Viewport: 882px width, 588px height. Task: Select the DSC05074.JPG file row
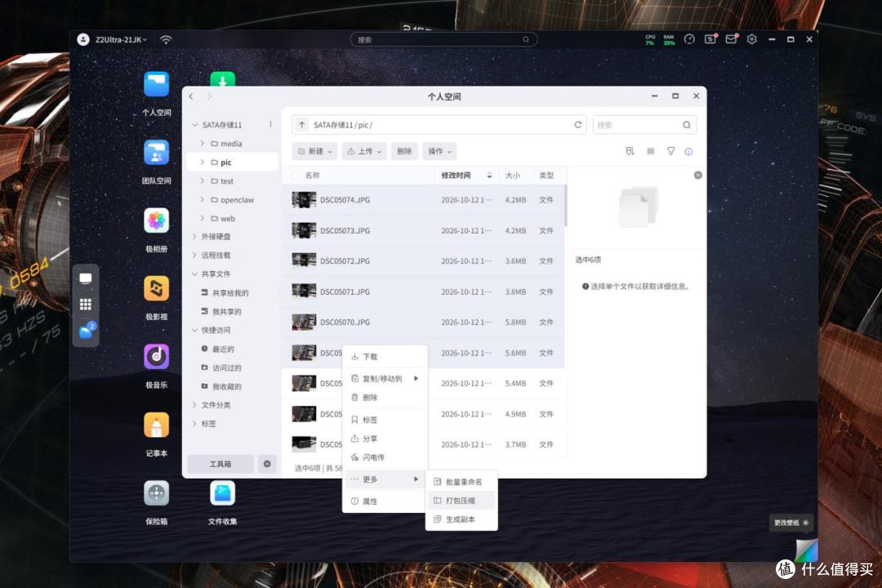tap(424, 200)
